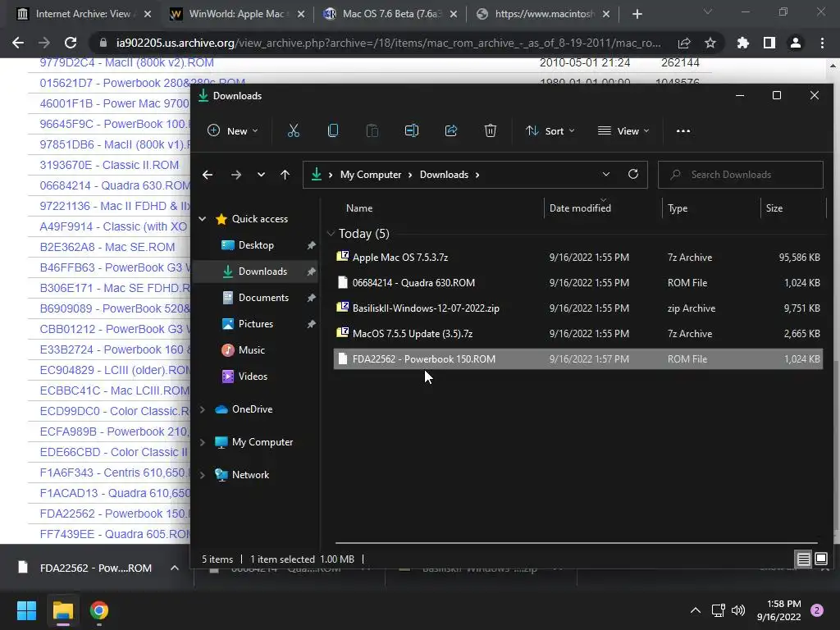
Task: Reload the Chrome page
Action: point(71,43)
